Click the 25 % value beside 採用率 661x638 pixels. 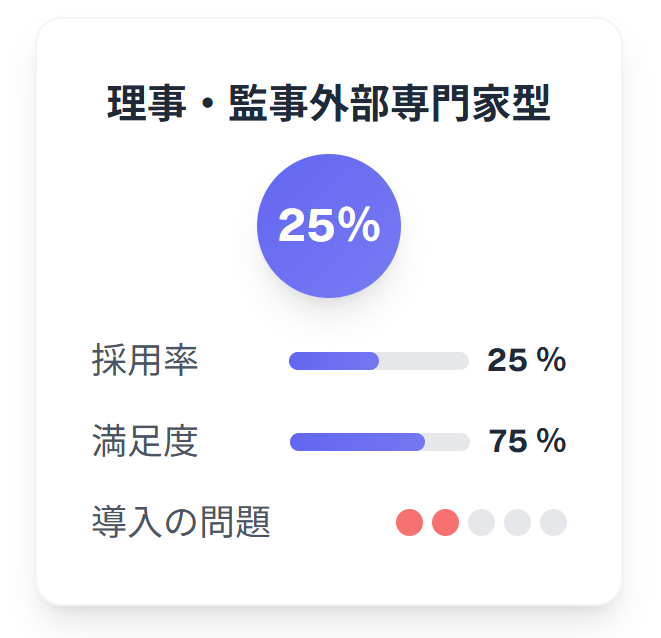527,360
